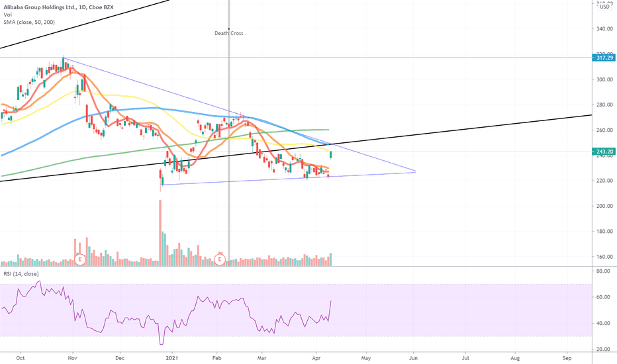Click the 317.29 price label
The height and width of the screenshot is (364, 617).
click(604, 58)
